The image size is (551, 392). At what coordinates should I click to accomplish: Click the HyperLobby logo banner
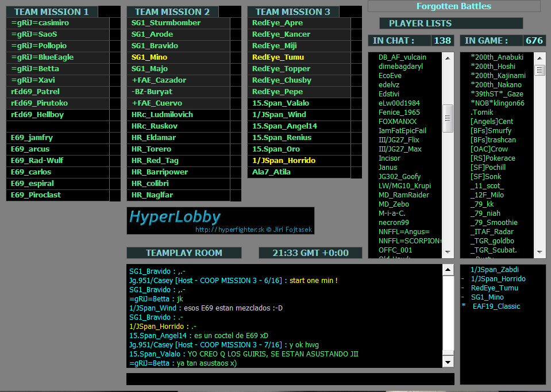[x=220, y=220]
